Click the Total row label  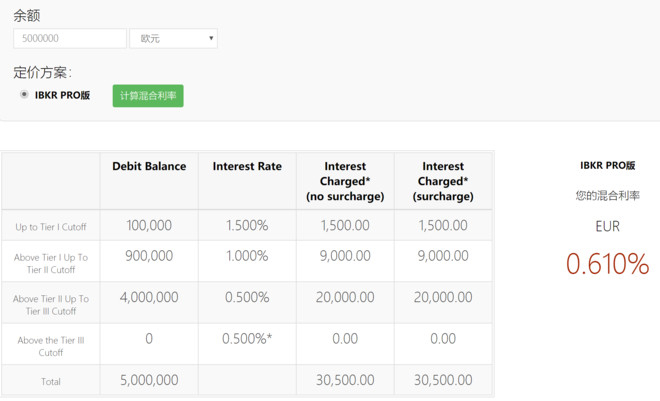50,381
